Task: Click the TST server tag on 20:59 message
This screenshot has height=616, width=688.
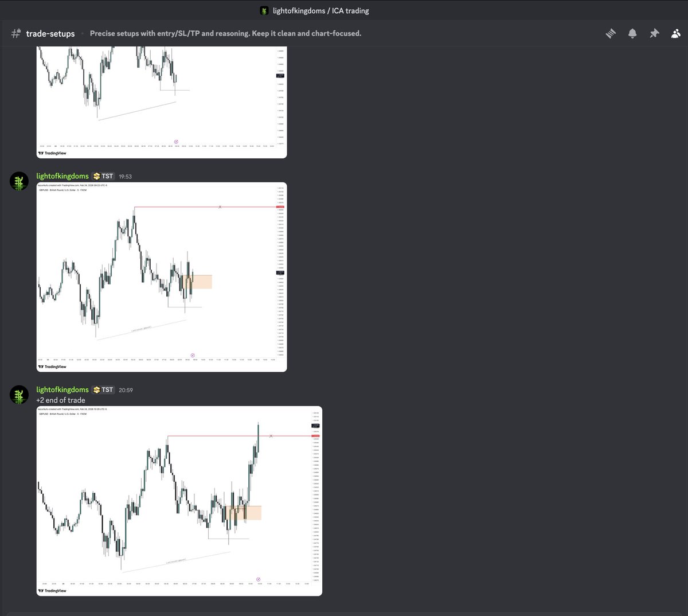Action: (103, 390)
